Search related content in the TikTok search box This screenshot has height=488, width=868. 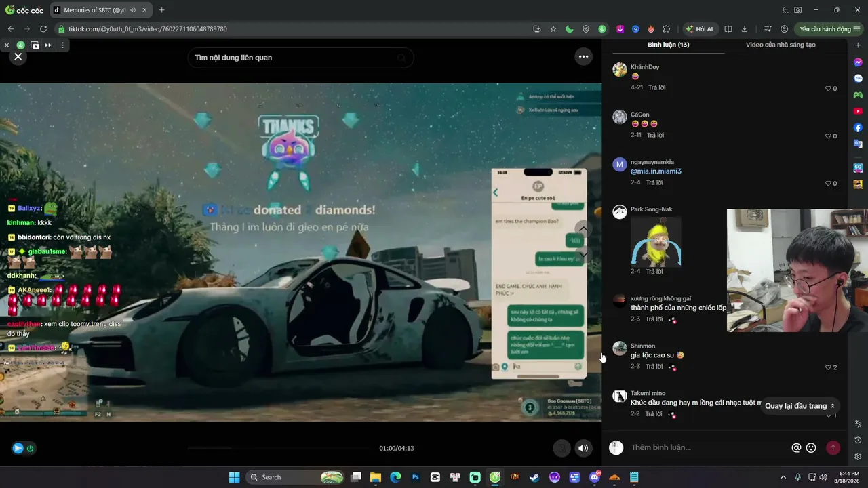pyautogui.click(x=300, y=58)
